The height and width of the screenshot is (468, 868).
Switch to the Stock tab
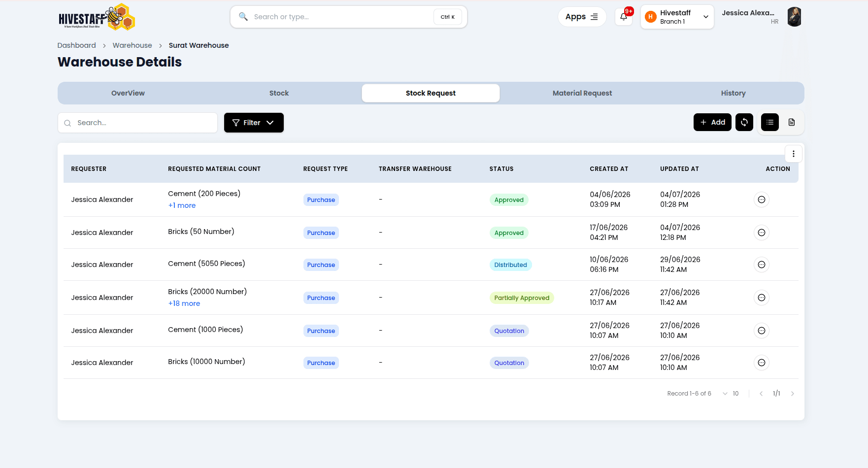(279, 93)
